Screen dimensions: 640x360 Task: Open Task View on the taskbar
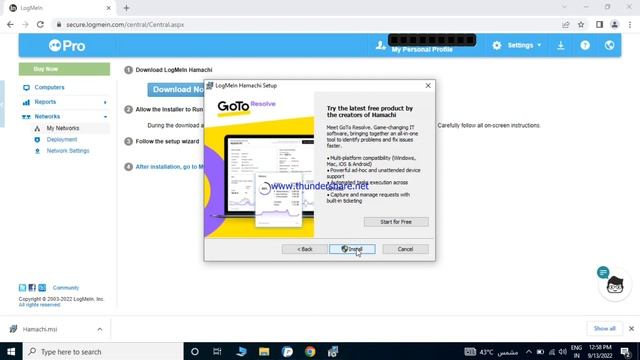click(x=217, y=351)
